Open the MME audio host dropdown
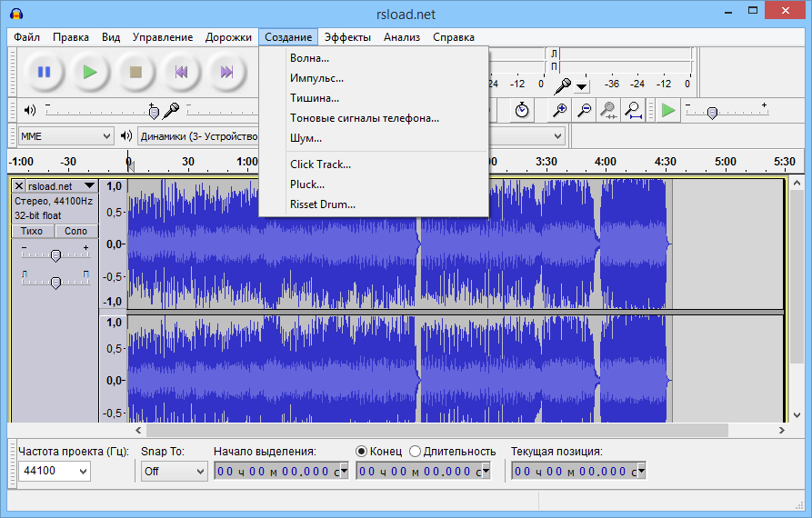The width and height of the screenshot is (812, 518). (65, 136)
